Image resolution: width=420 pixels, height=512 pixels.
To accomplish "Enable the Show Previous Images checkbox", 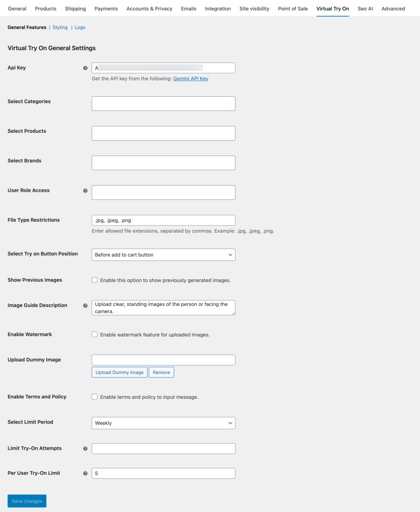I will coord(95,280).
